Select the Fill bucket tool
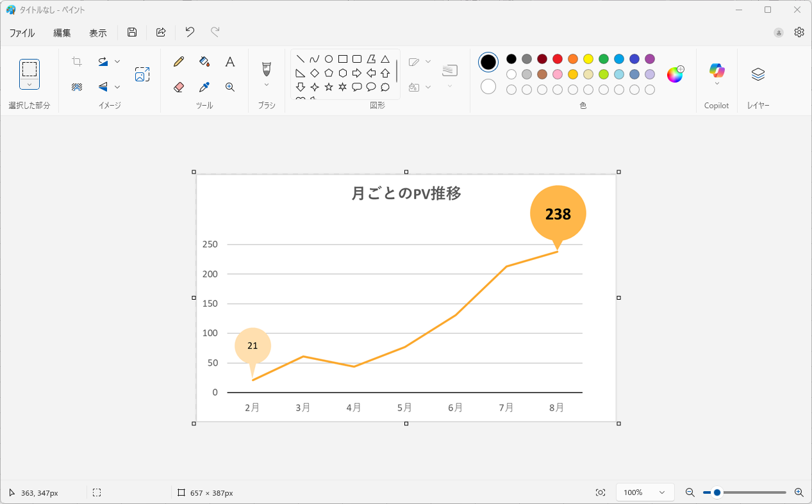The image size is (812, 504). click(204, 61)
